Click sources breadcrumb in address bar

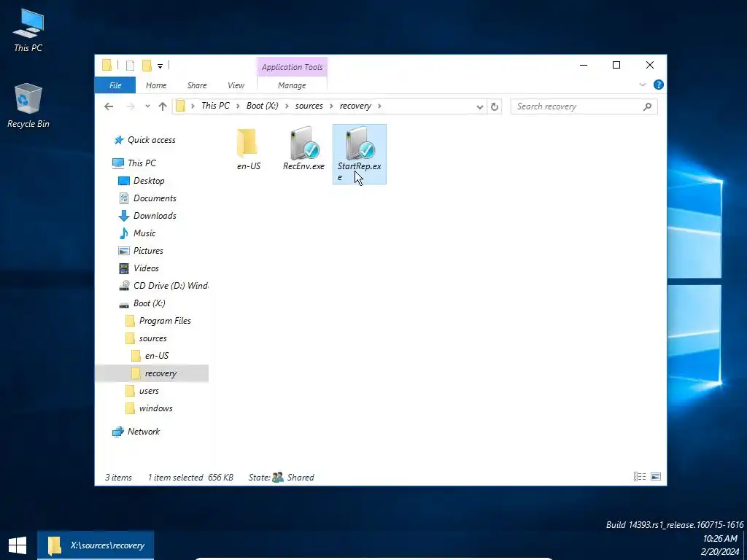point(309,106)
